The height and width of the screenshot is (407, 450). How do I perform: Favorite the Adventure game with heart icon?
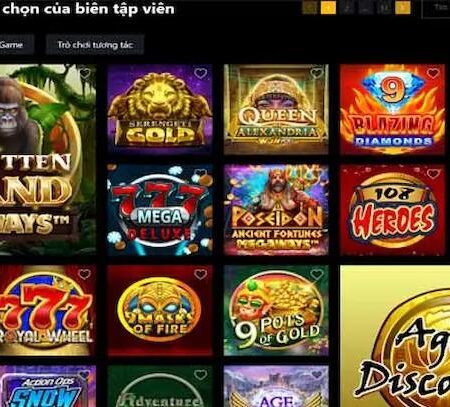pyautogui.click(x=200, y=375)
